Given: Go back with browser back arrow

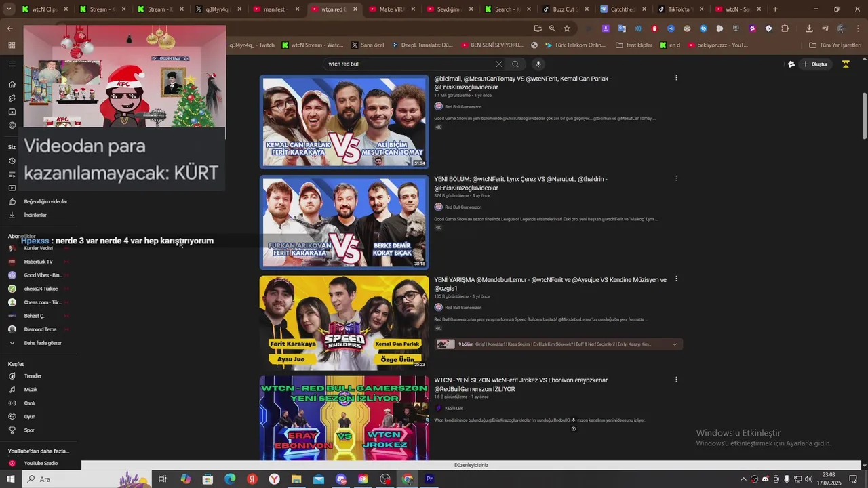Looking at the screenshot, I should pos(9,28).
